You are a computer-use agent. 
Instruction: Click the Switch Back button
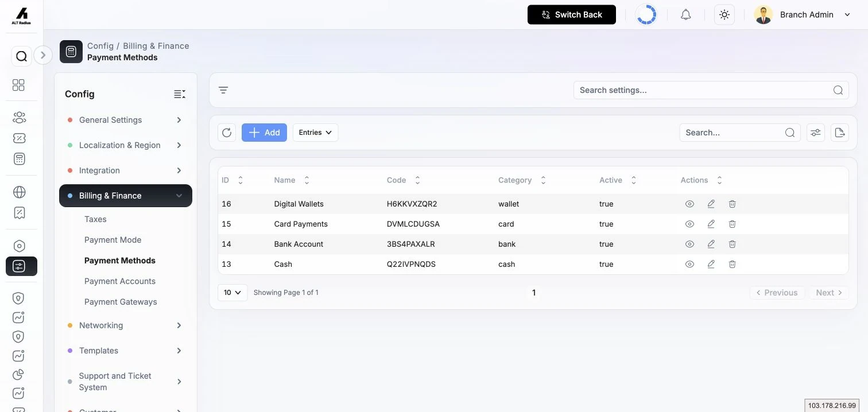[x=572, y=15]
